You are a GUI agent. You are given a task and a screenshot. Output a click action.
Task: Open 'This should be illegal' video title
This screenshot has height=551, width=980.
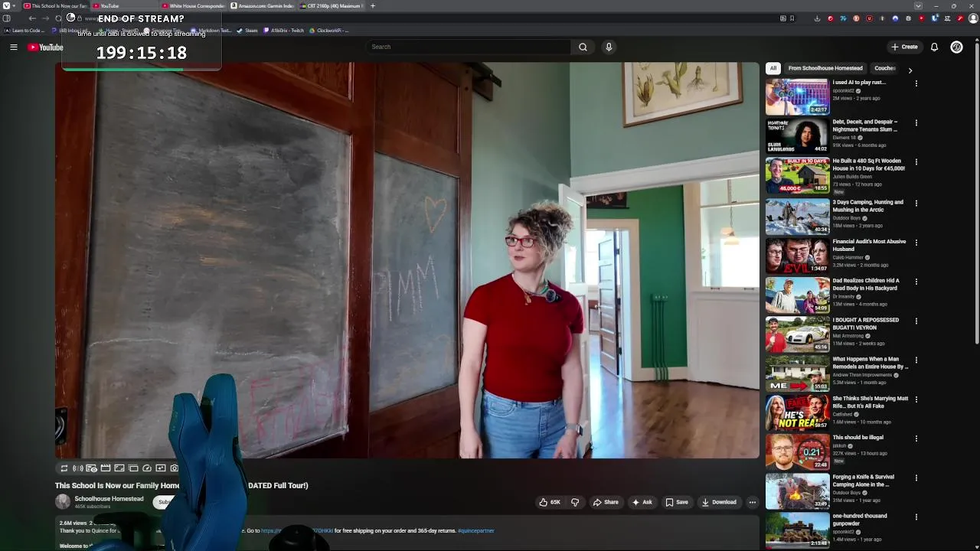pos(858,438)
